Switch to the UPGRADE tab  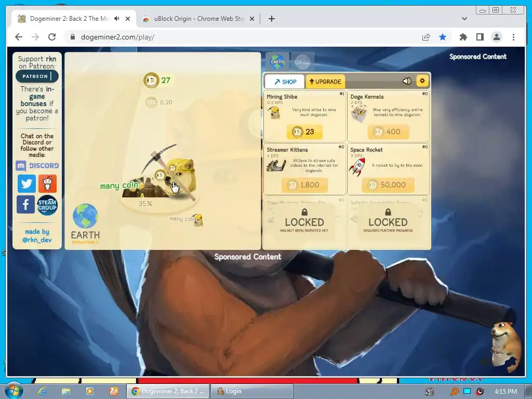(325, 82)
